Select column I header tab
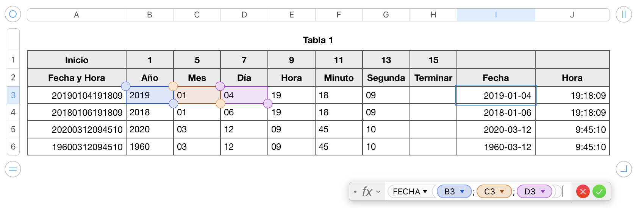The image size is (644, 208). click(496, 15)
